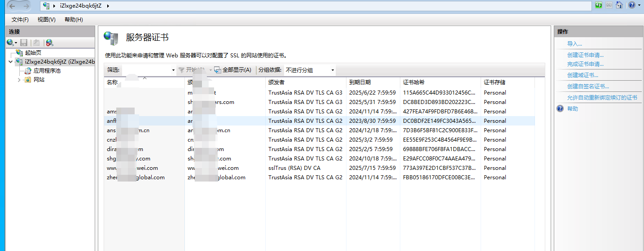Sort by the 到期日期 column header
This screenshot has width=644, height=251.
click(x=360, y=82)
